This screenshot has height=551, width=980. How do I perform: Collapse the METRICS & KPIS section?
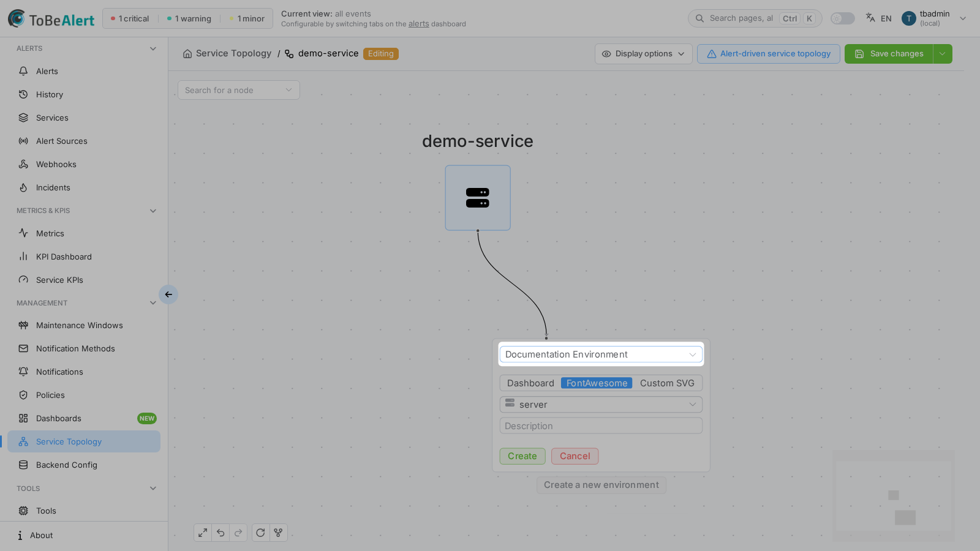pos(153,211)
